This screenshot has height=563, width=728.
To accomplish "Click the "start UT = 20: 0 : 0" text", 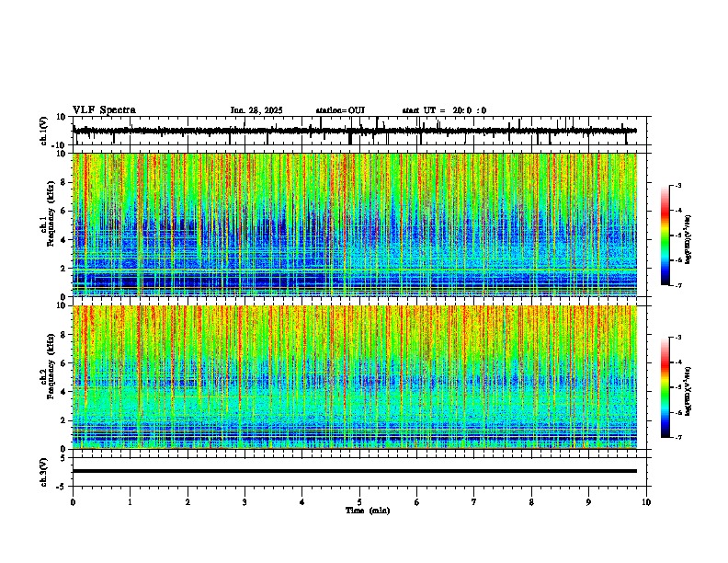I will coord(444,110).
